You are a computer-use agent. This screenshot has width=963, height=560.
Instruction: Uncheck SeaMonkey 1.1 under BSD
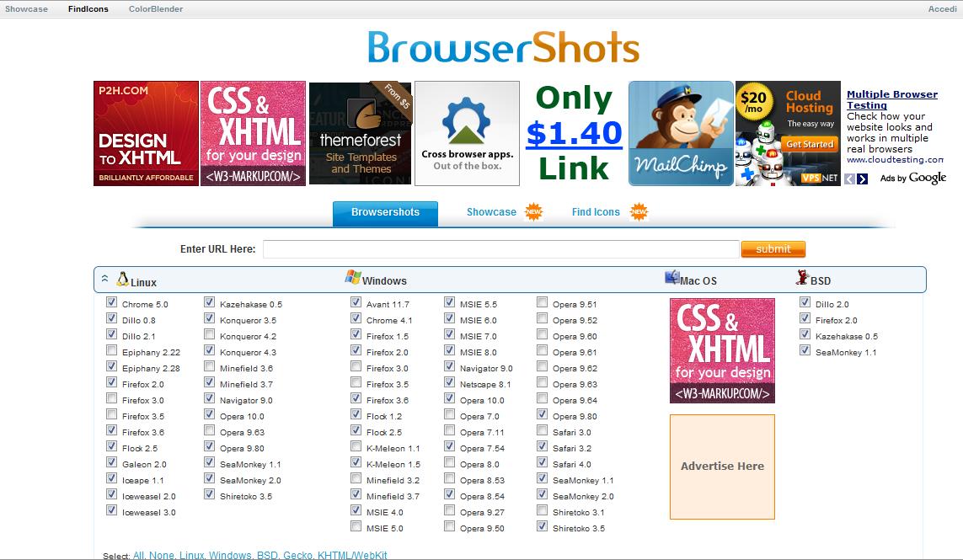[x=805, y=350]
